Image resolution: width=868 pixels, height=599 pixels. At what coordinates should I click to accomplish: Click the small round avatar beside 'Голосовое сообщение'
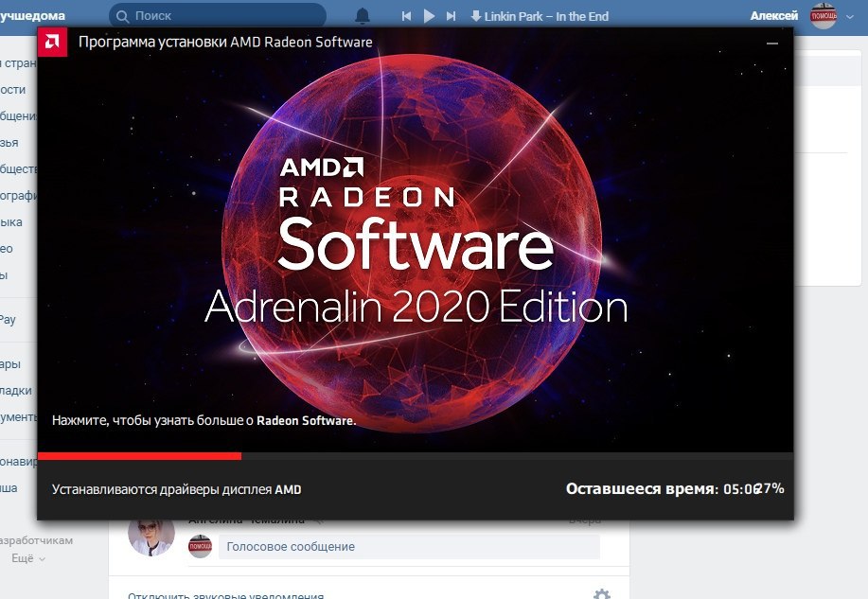[201, 546]
